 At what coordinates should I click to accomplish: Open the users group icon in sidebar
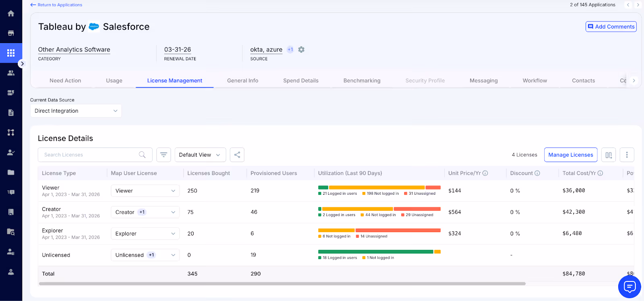click(x=11, y=73)
